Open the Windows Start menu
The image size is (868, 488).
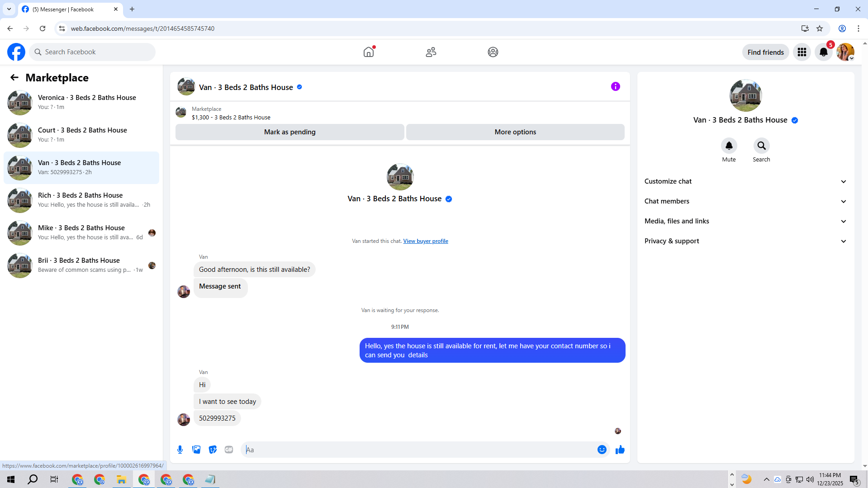(x=11, y=479)
